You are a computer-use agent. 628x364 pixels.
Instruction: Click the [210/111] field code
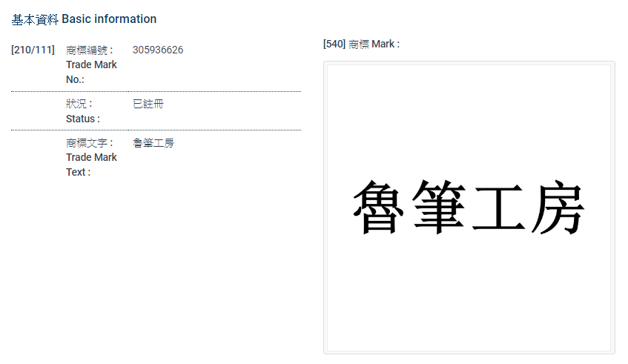tap(33, 50)
